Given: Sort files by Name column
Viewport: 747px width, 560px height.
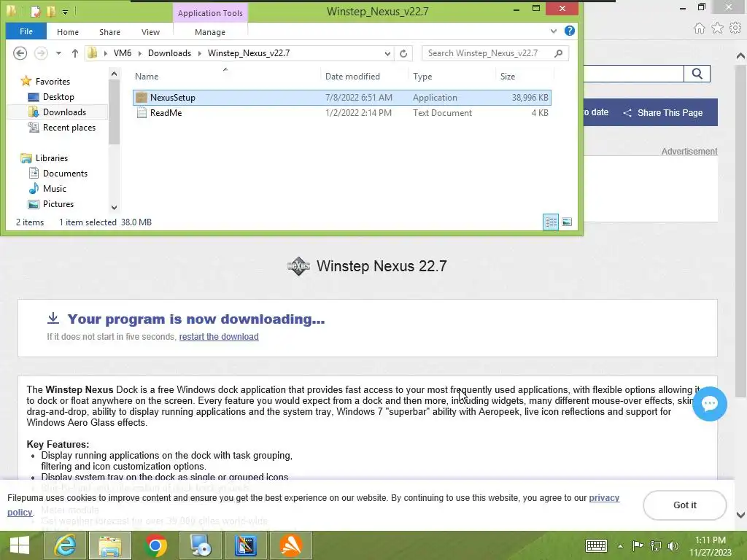Looking at the screenshot, I should 225,76.
